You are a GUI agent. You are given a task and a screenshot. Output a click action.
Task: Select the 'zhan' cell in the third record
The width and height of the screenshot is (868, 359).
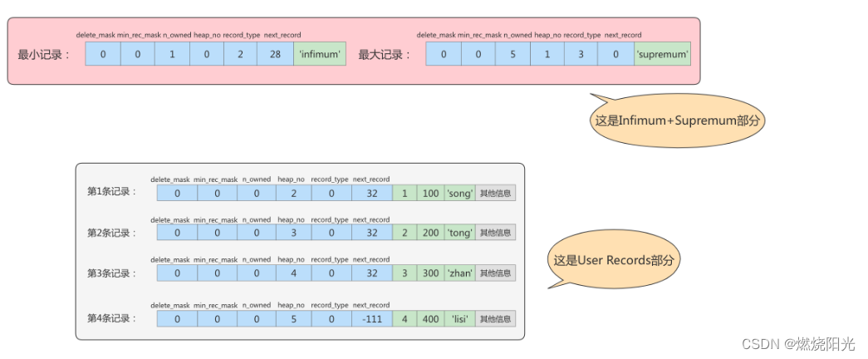459,273
